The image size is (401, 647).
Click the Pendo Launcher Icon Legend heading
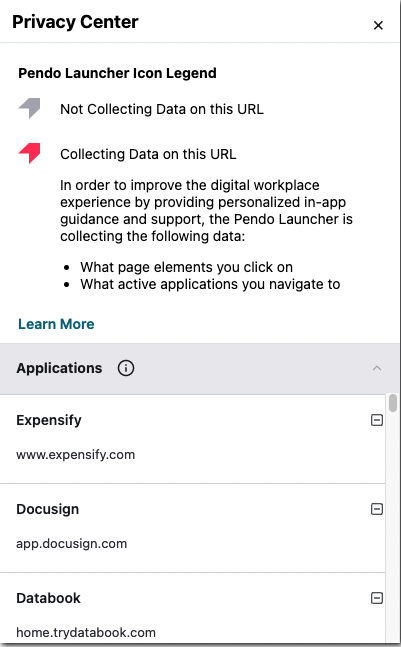click(117, 73)
